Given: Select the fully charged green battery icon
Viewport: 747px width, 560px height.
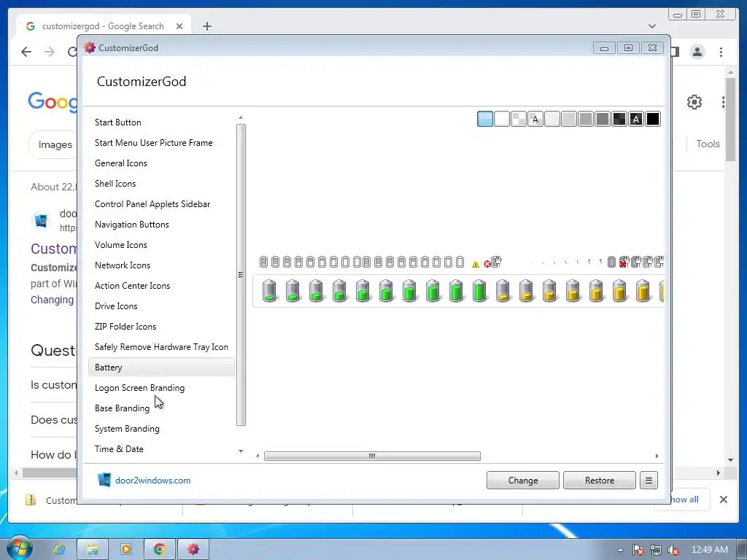Looking at the screenshot, I should pos(479,290).
